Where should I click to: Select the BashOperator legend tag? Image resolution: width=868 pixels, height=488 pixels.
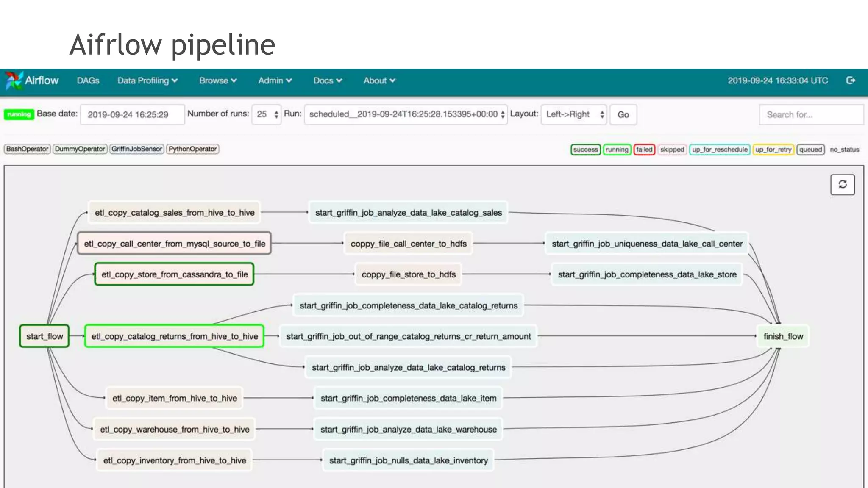tap(27, 149)
